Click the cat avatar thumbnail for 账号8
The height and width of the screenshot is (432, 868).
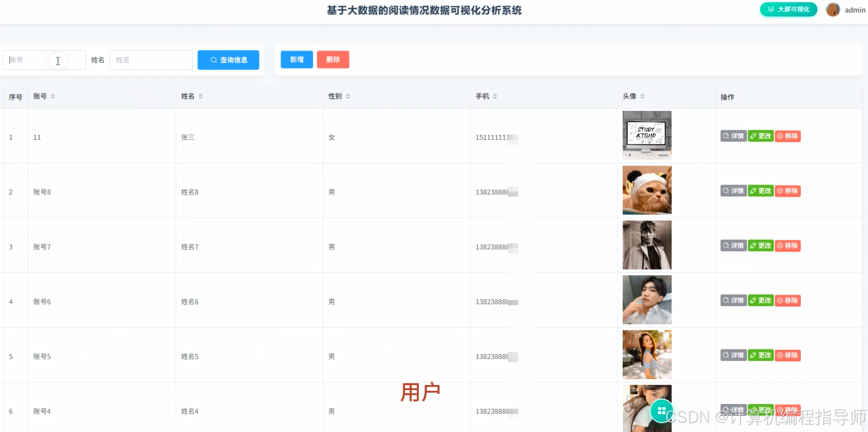[646, 190]
